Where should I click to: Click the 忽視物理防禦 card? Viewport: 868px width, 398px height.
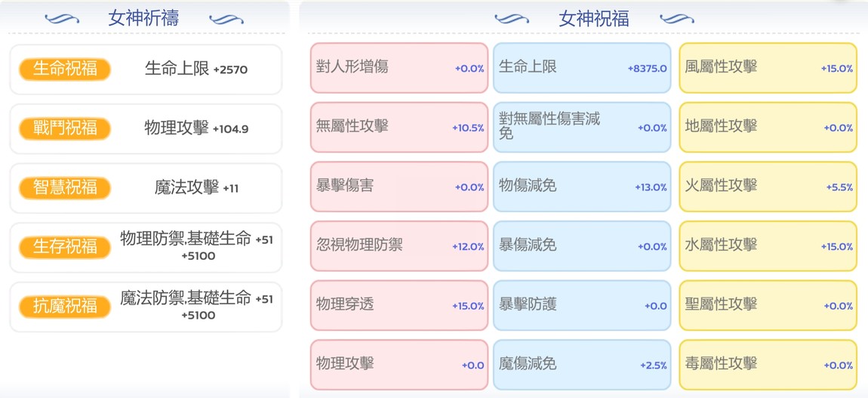(x=399, y=245)
